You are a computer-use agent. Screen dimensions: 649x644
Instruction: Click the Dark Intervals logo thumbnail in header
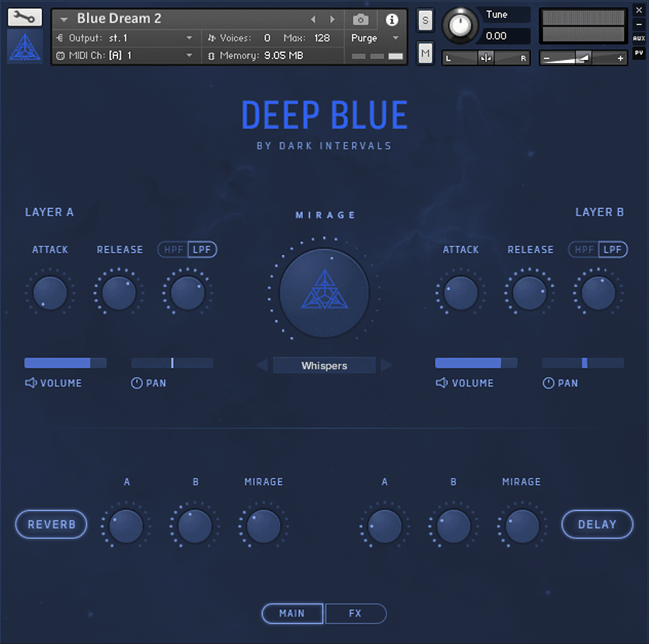(x=24, y=47)
